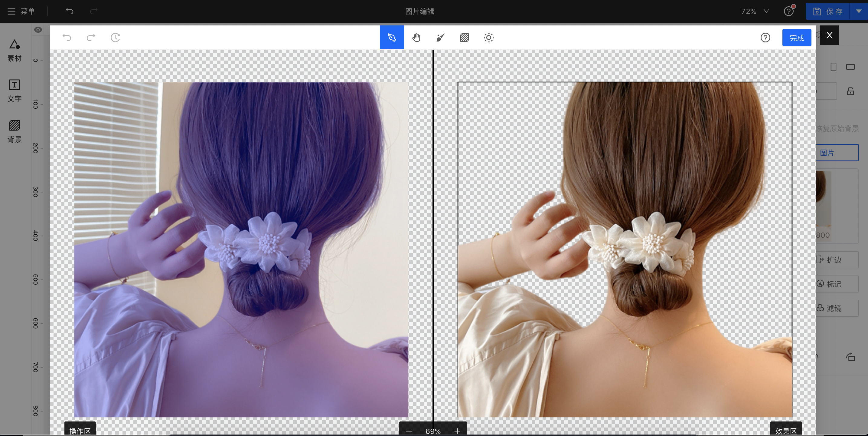Open the cutout history clock icon
The image size is (868, 436).
click(x=115, y=38)
